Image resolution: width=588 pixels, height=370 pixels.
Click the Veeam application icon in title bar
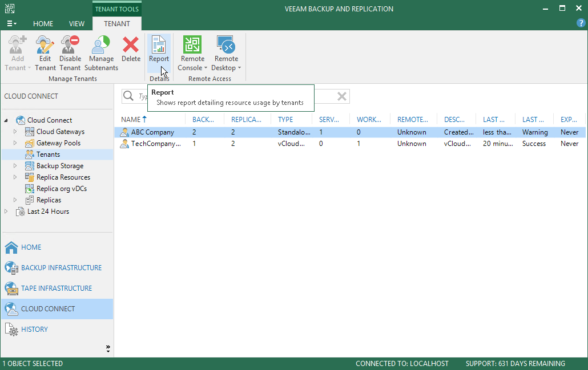pyautogui.click(x=10, y=9)
